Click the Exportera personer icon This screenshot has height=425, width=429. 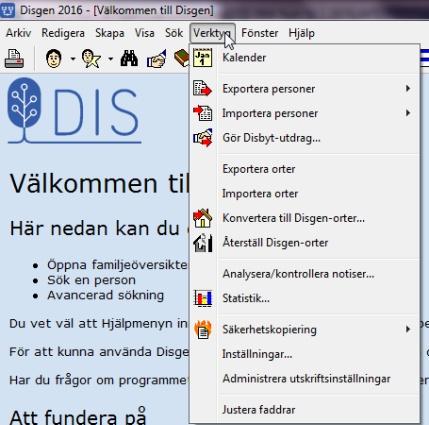click(x=203, y=89)
